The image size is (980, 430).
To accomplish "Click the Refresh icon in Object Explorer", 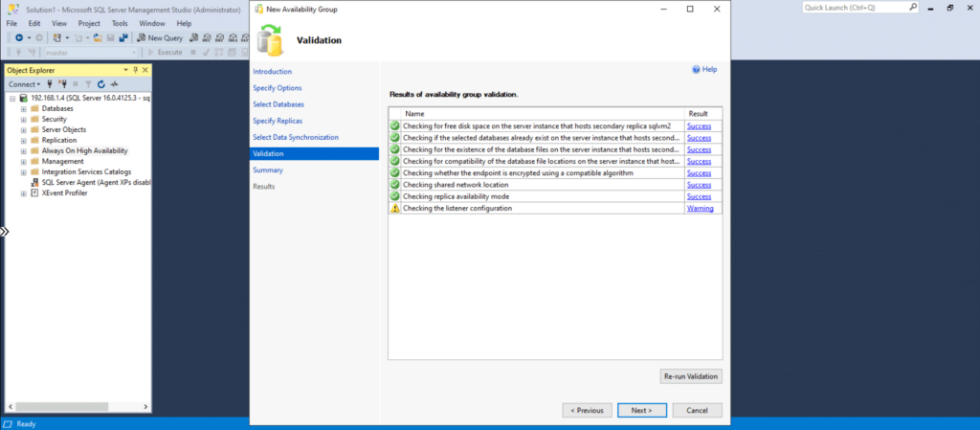I will (x=102, y=84).
